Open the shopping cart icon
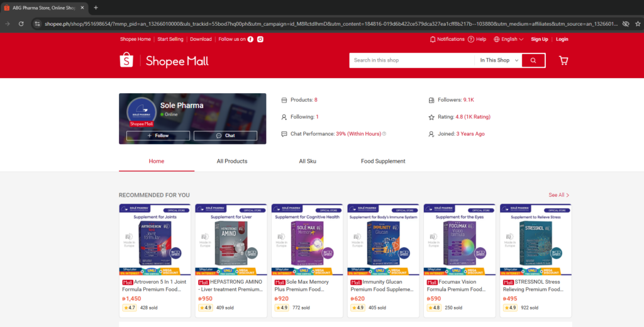This screenshot has height=327, width=644. pyautogui.click(x=563, y=60)
